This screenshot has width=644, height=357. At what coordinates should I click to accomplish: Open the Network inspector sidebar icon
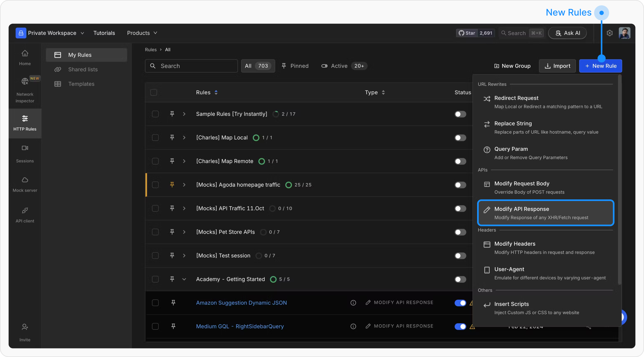pyautogui.click(x=25, y=81)
